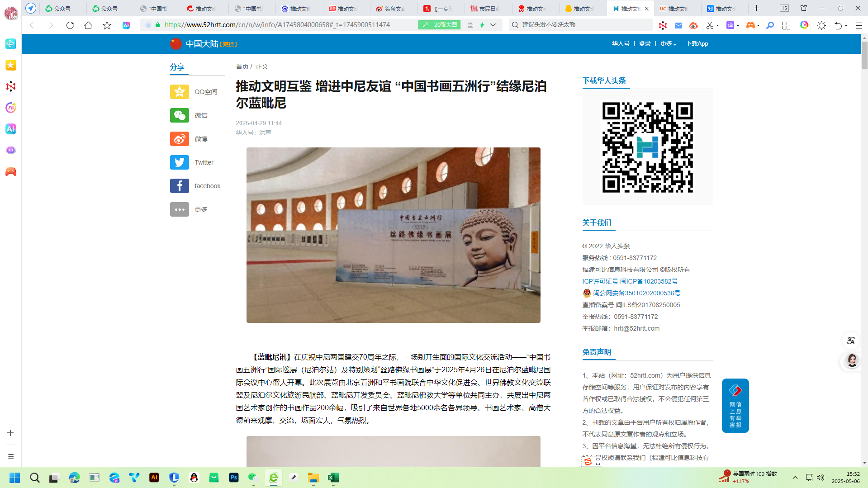868x488 pixels.
Task: Share the article via 微信
Action: point(180,115)
